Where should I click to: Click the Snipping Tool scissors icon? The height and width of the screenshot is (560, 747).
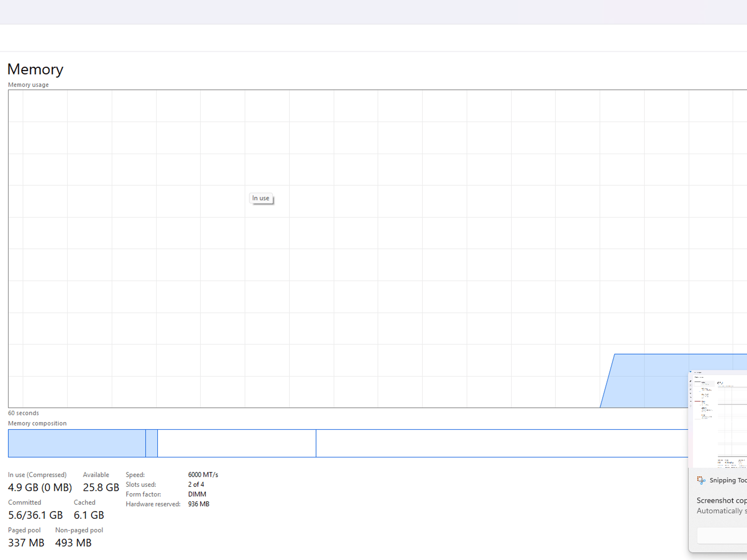pos(701,480)
